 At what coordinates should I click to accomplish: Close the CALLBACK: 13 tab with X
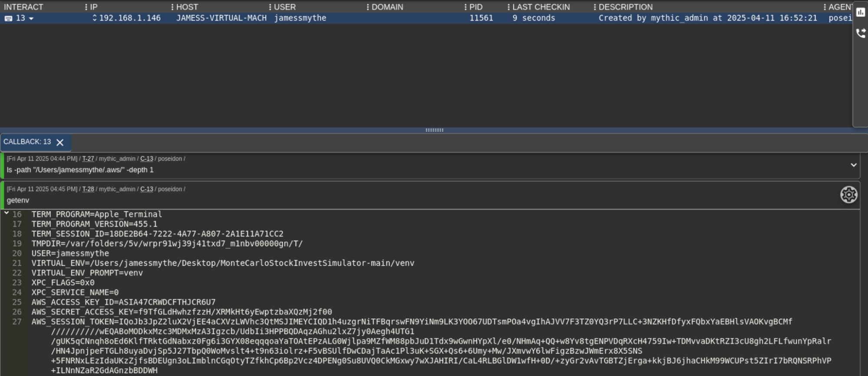point(60,142)
